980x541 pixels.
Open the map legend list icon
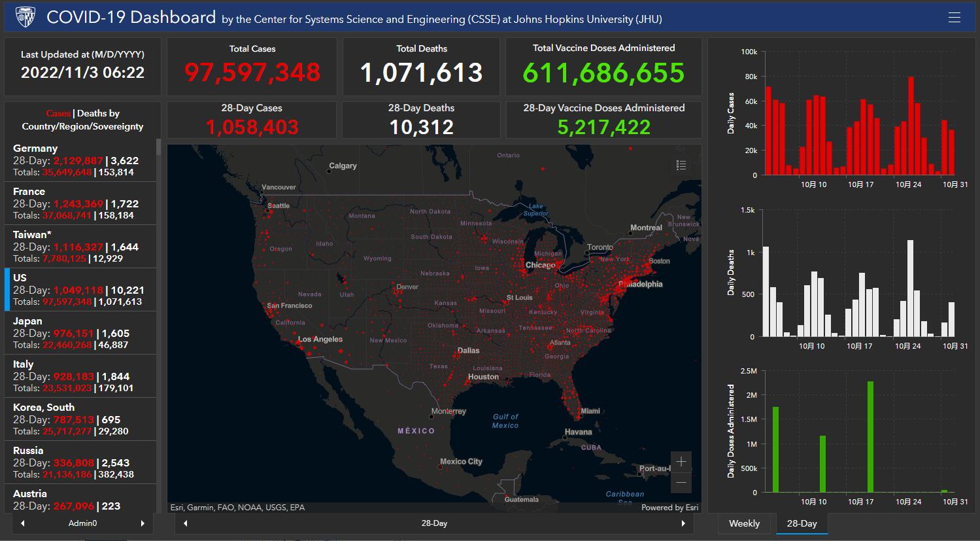pyautogui.click(x=681, y=165)
